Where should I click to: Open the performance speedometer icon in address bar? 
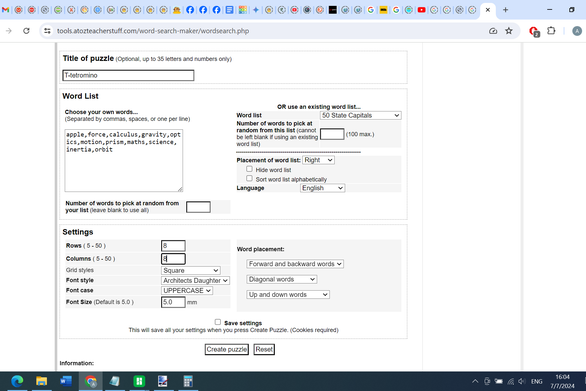pos(493,31)
